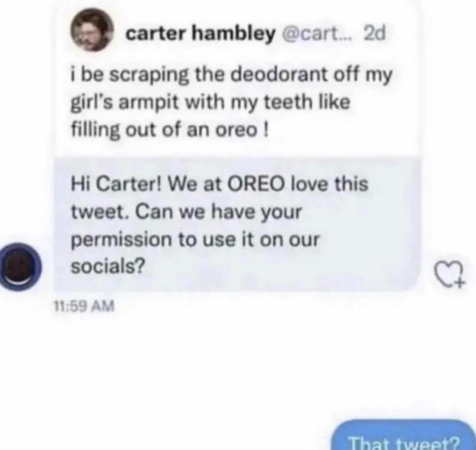Image resolution: width=476 pixels, height=450 pixels.
Task: Select the word OREO in the message
Action: point(259,184)
